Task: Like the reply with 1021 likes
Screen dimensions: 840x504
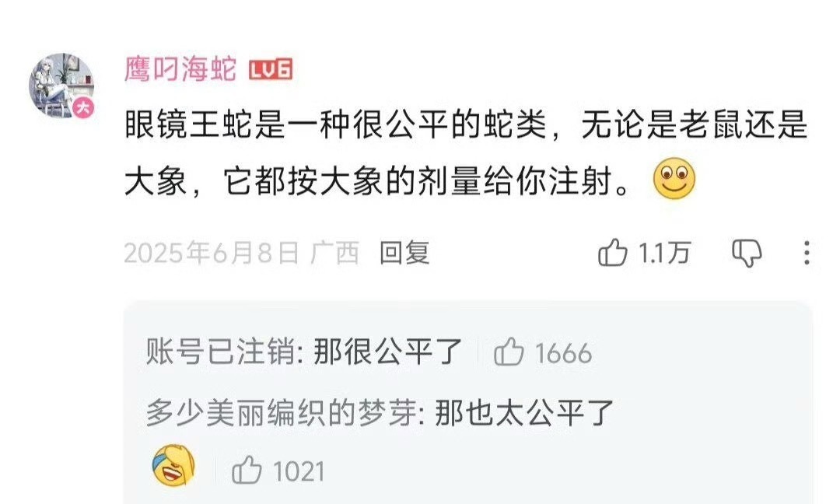Action: (247, 471)
